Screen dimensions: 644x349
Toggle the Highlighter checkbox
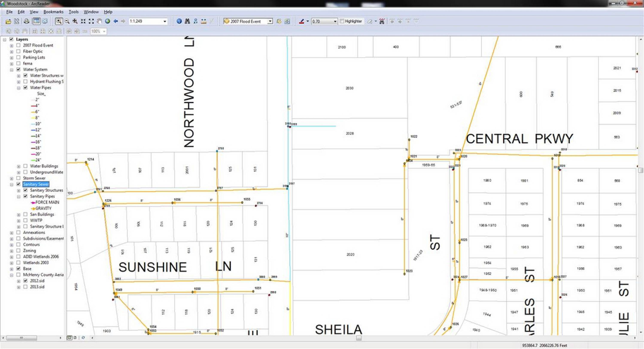342,21
